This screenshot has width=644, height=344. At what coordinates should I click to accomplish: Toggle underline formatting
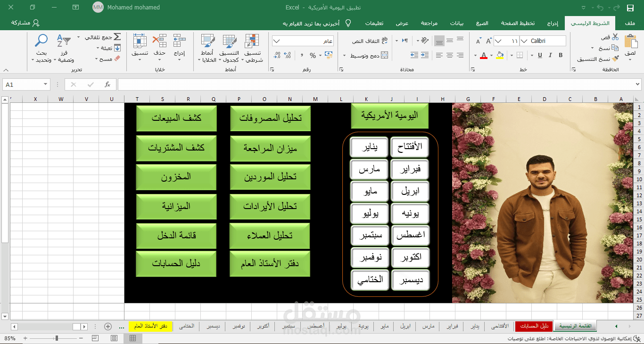[x=540, y=55]
